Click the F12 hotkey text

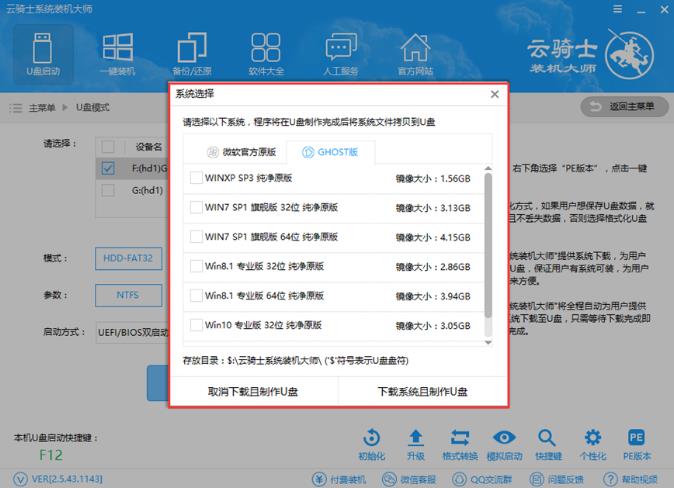[51, 455]
